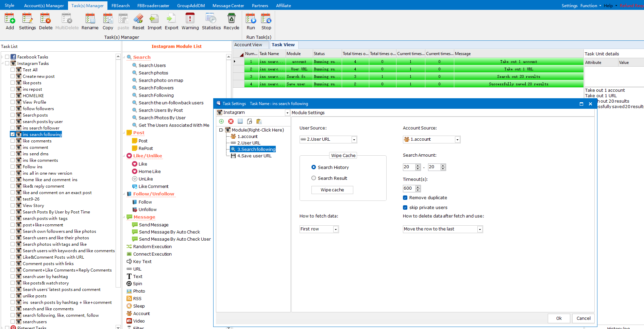
Task: Click the Task List scroll-down arrow
Action: tap(118, 327)
